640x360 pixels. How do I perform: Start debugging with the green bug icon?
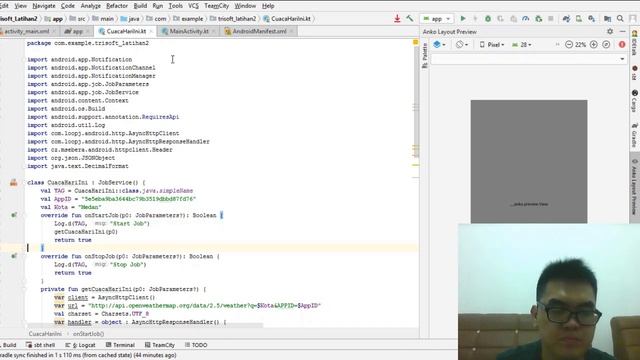(488, 18)
